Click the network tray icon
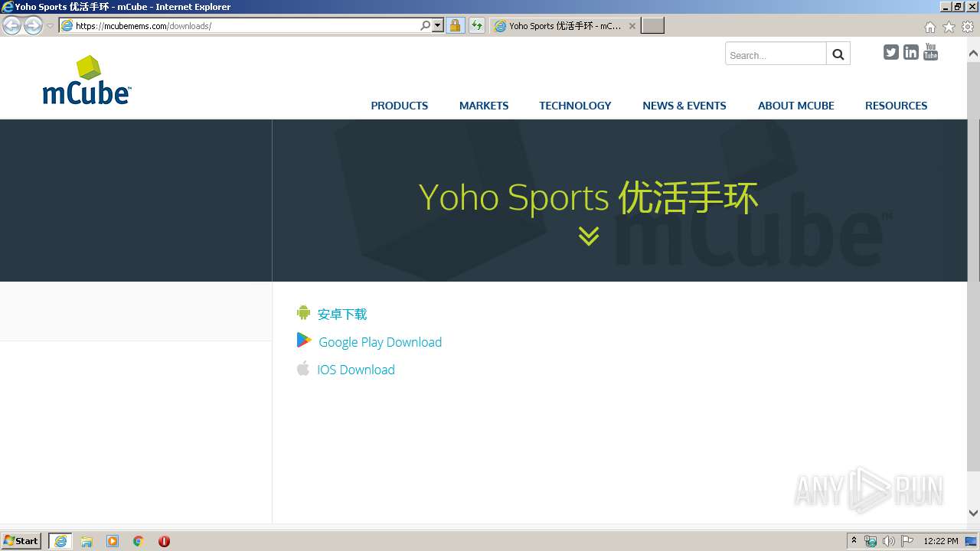This screenshot has width=980, height=551. click(871, 541)
